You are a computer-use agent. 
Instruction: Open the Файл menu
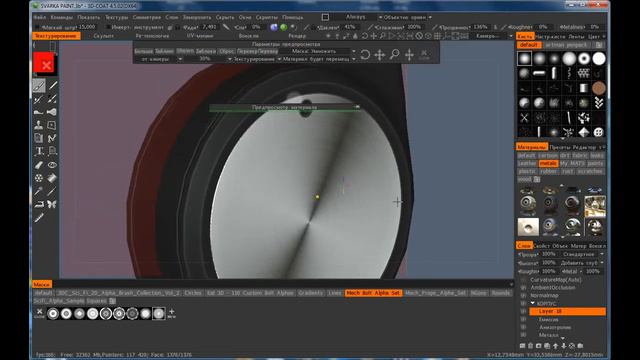pyautogui.click(x=40, y=17)
